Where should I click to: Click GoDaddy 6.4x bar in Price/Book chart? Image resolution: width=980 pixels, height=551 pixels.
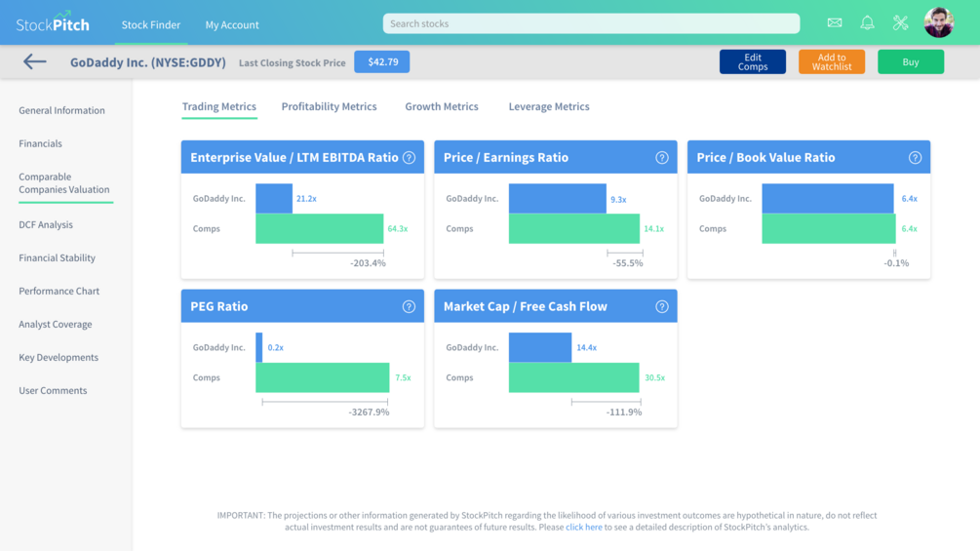828,199
